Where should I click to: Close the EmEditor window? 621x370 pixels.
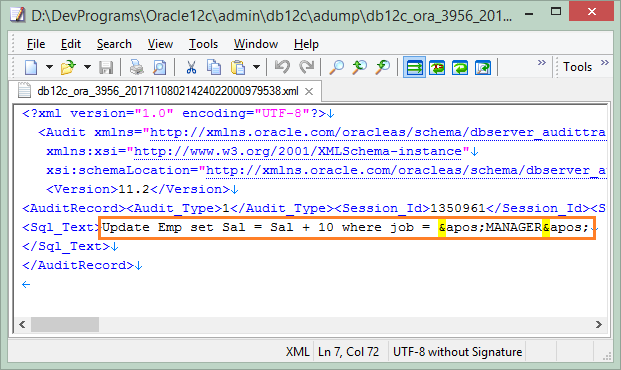point(592,11)
